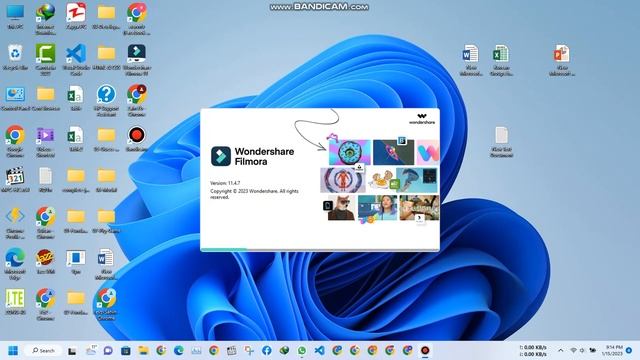
Task: Launch Wondershare Filmora desktop shortcut
Action: point(137,59)
